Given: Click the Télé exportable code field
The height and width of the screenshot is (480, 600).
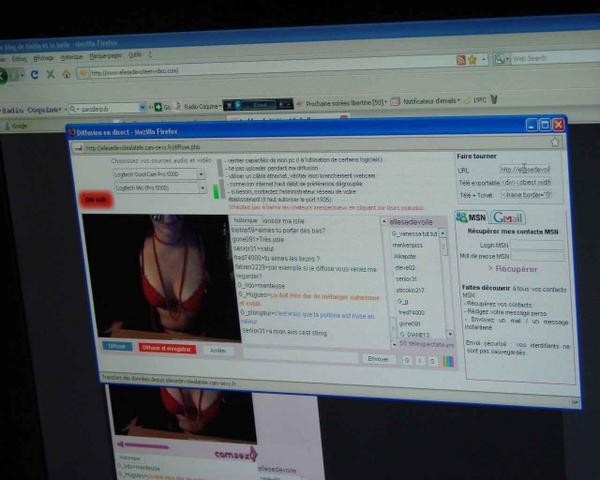Looking at the screenshot, I should (527, 182).
